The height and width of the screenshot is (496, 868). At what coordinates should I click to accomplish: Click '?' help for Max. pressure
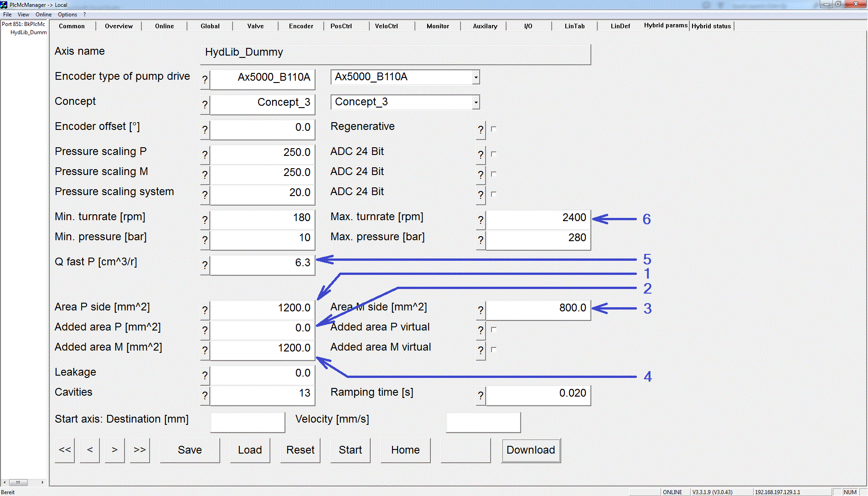[x=480, y=240]
